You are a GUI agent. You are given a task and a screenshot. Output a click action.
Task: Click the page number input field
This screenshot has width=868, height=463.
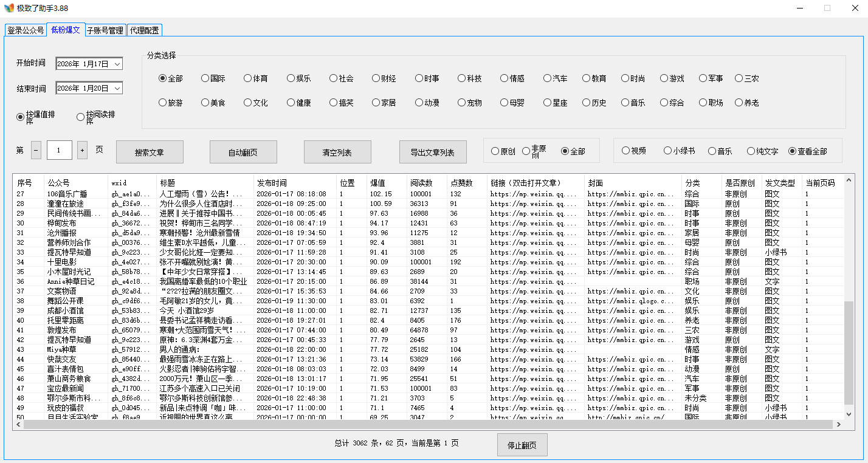59,150
